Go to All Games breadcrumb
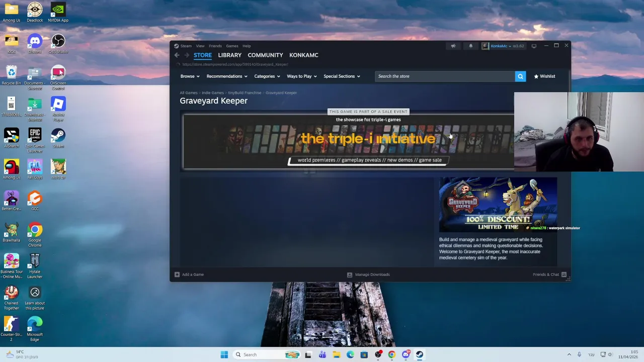The width and height of the screenshot is (644, 362). (189, 93)
